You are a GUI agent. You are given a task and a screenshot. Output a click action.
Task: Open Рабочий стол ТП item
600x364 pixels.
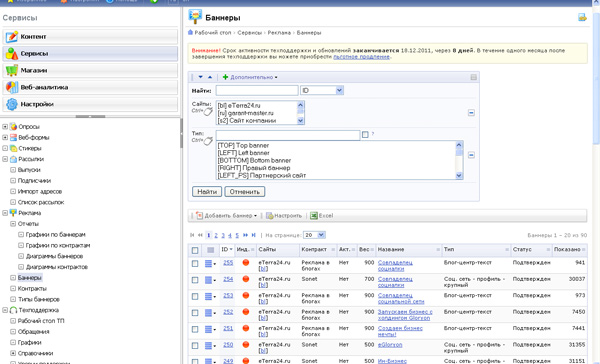(x=41, y=321)
